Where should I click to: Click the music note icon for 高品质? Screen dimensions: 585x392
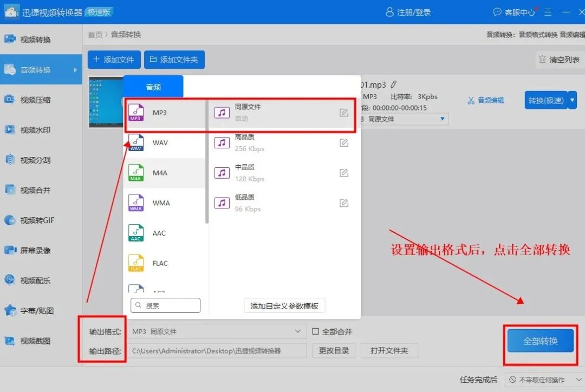click(222, 143)
